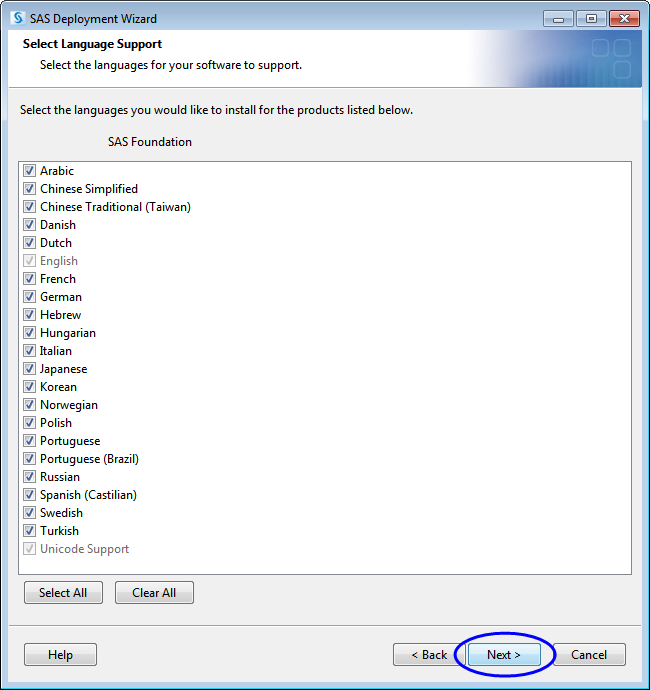The image size is (650, 690).
Task: Toggle the Korean checkbox
Action: pyautogui.click(x=29, y=387)
